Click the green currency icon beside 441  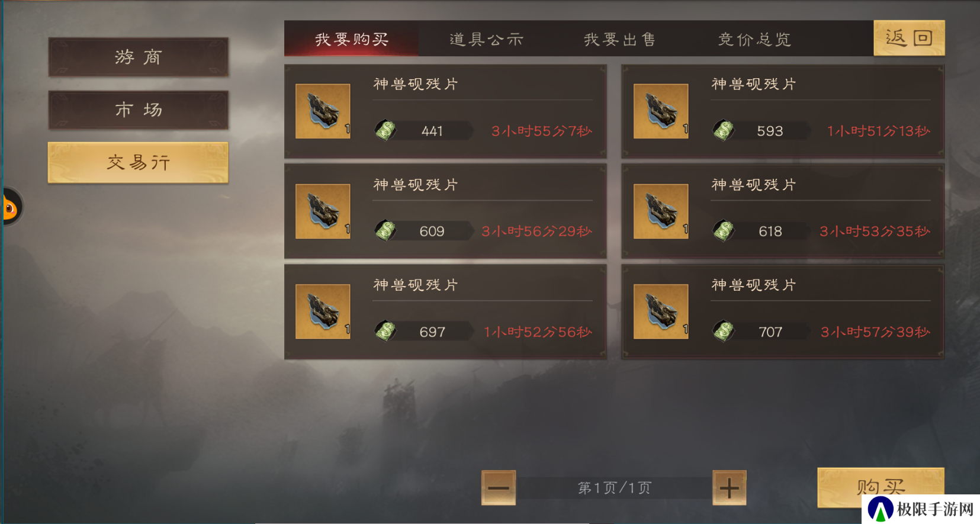pyautogui.click(x=385, y=130)
